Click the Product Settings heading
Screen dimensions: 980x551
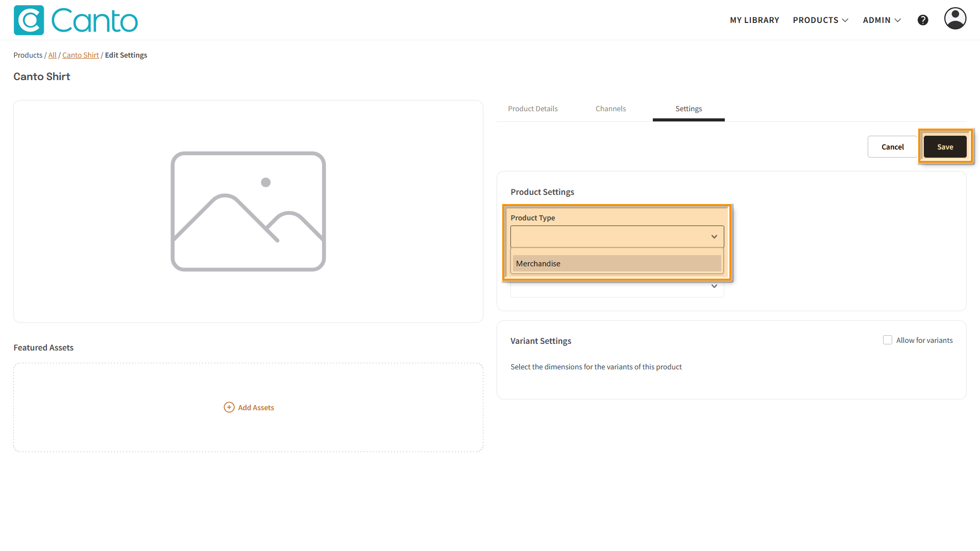coord(542,192)
